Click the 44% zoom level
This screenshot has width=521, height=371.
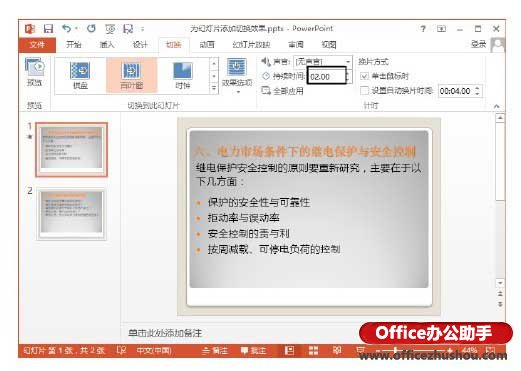pyautogui.click(x=470, y=351)
